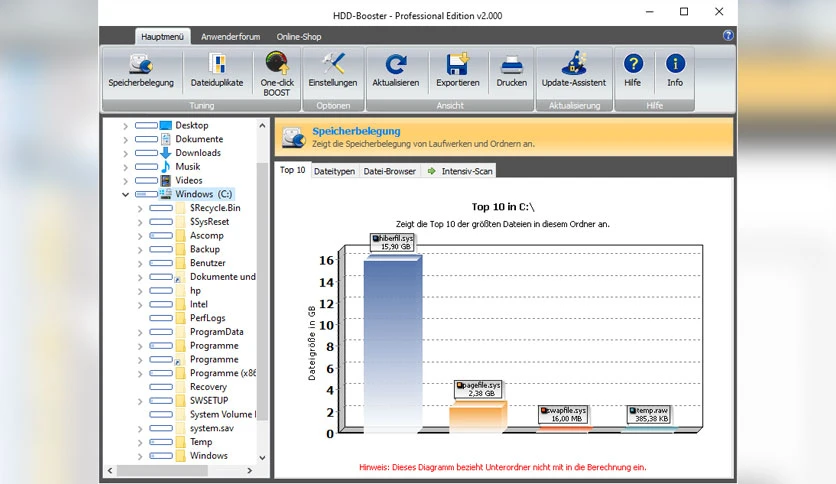Screen dimensions: 836x484
Task: Click Dokumente icon in tree
Action: pyautogui.click(x=166, y=139)
